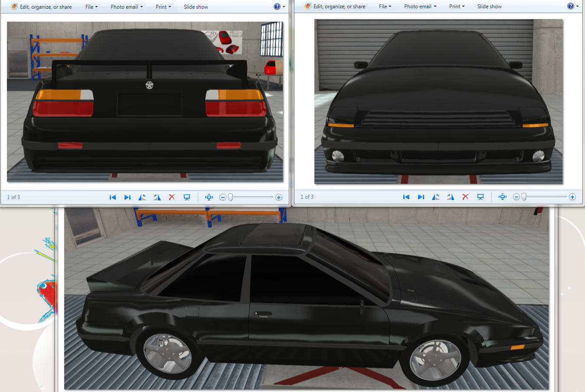Open Help icon in left window
Screen dimensions: 585x392
277,7
